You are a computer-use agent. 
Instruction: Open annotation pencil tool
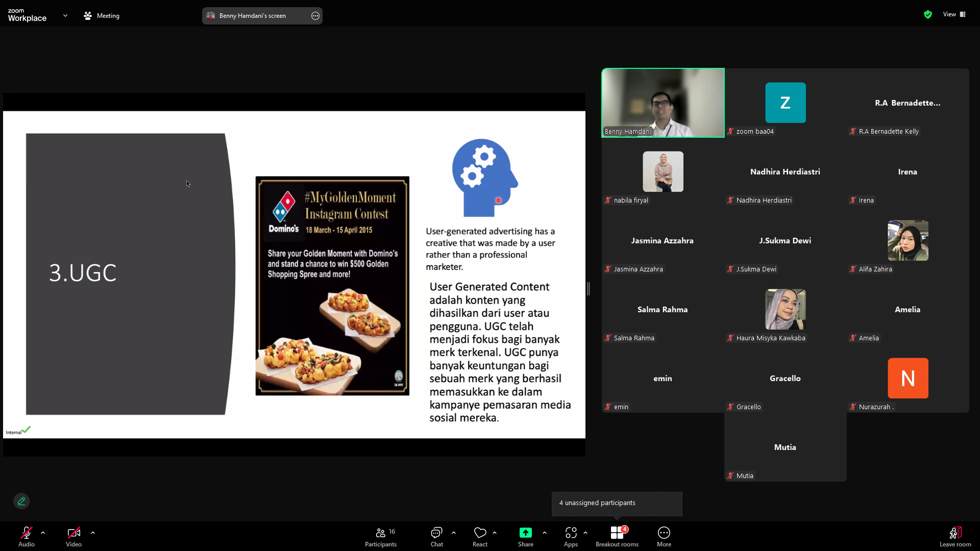[21, 501]
